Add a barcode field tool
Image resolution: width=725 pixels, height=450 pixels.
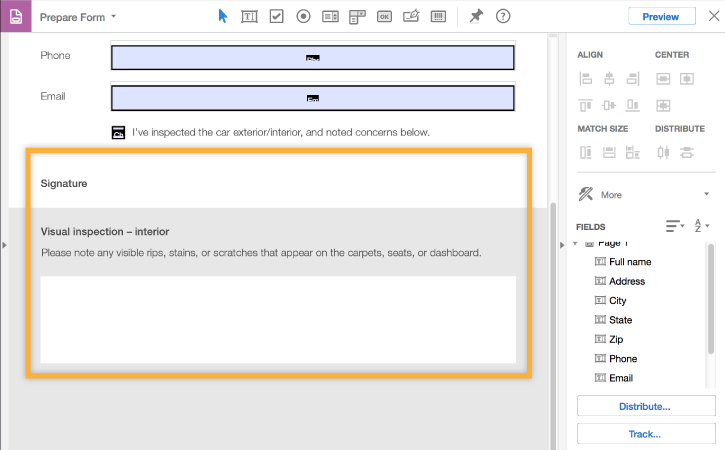[438, 17]
